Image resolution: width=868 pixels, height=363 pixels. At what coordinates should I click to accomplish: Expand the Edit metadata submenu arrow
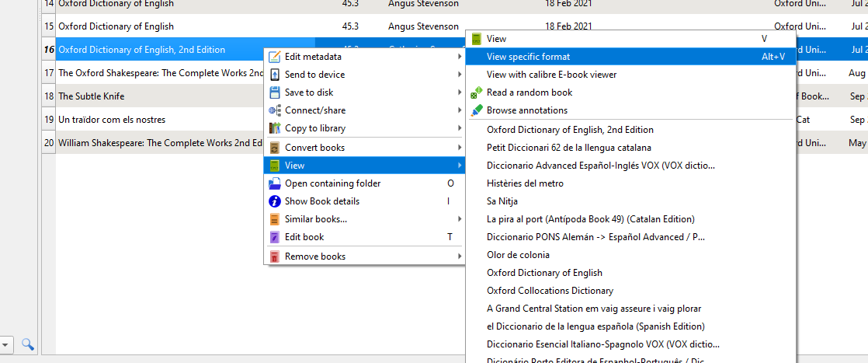coord(460,57)
